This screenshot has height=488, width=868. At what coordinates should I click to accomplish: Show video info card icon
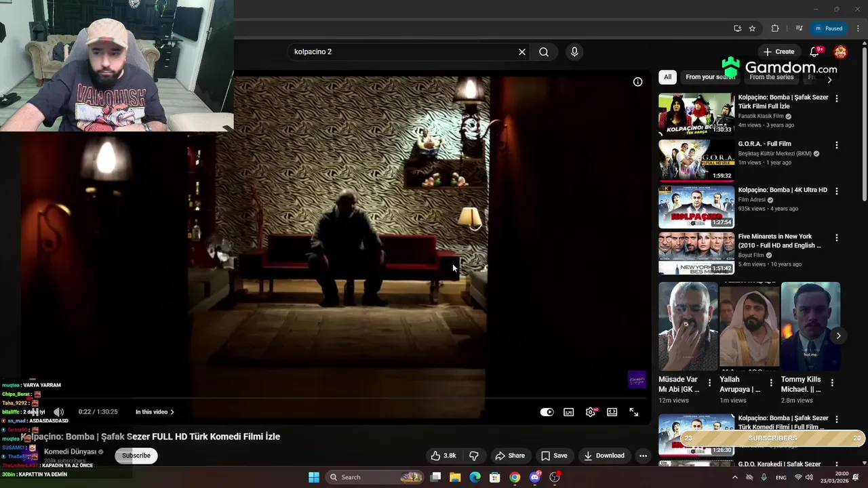[637, 82]
